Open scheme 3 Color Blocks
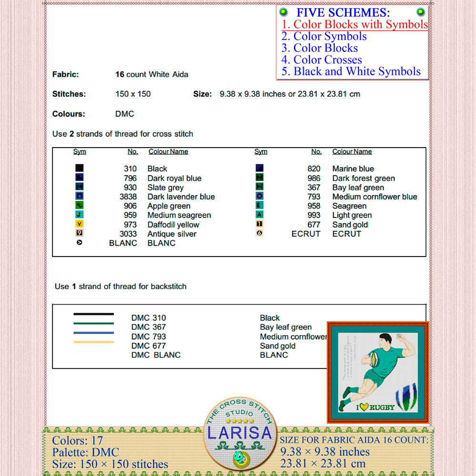Viewport: 476px width, 476px height. [x=319, y=48]
